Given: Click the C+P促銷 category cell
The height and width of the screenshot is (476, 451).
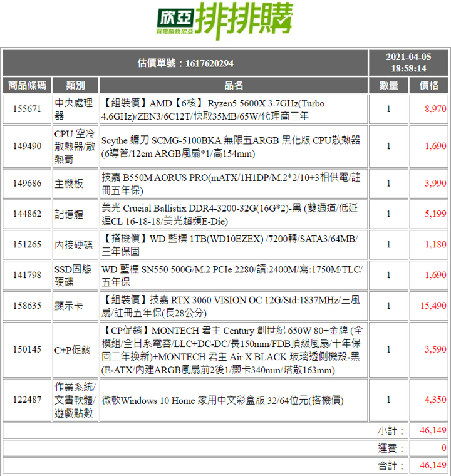Looking at the screenshot, I should tap(75, 349).
